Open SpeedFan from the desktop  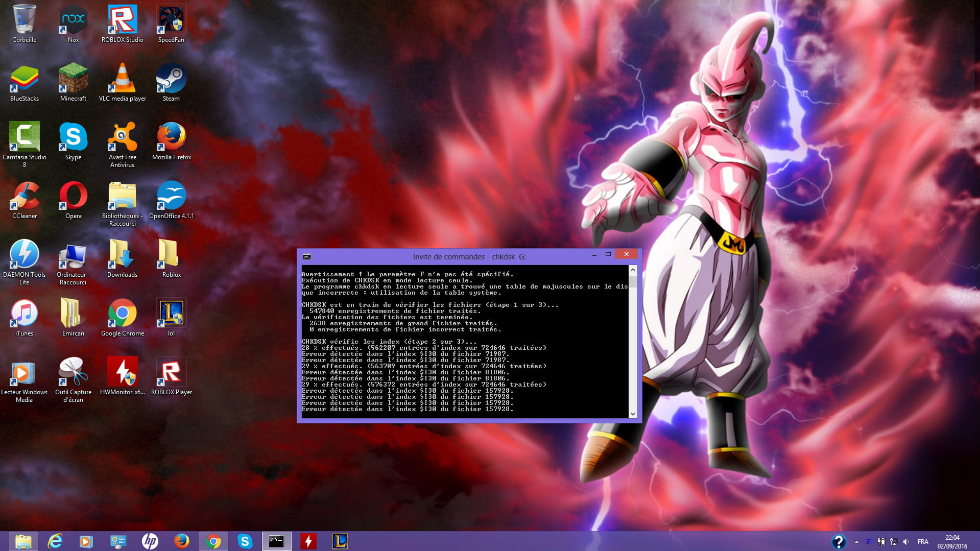click(x=171, y=23)
